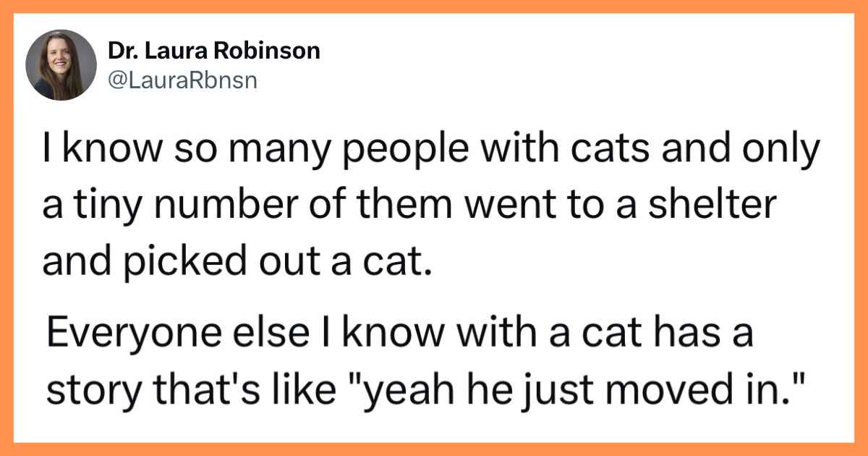Click the orange border framing the tweet

(434, 7)
